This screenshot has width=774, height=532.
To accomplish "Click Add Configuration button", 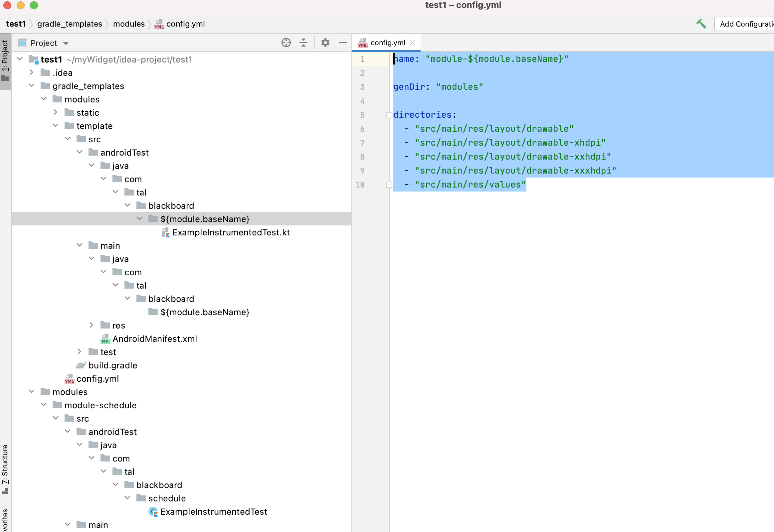I will [x=746, y=24].
